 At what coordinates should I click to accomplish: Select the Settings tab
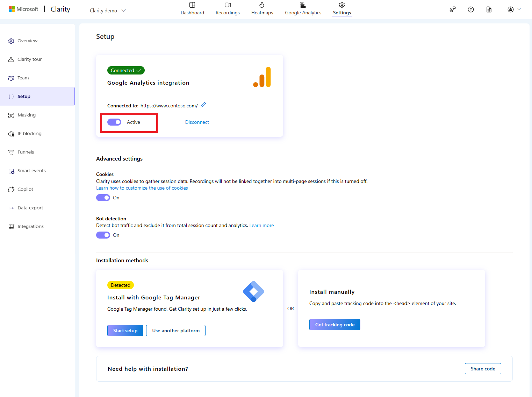click(342, 9)
